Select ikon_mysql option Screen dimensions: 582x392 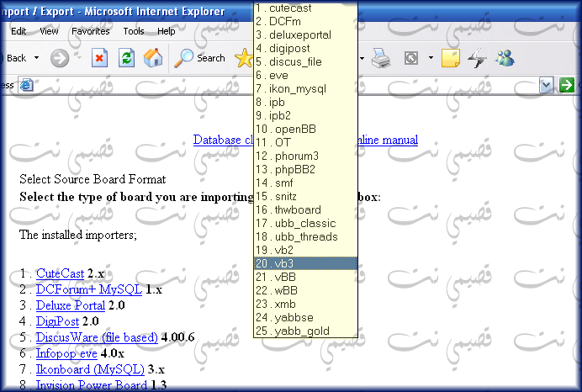pos(305,88)
